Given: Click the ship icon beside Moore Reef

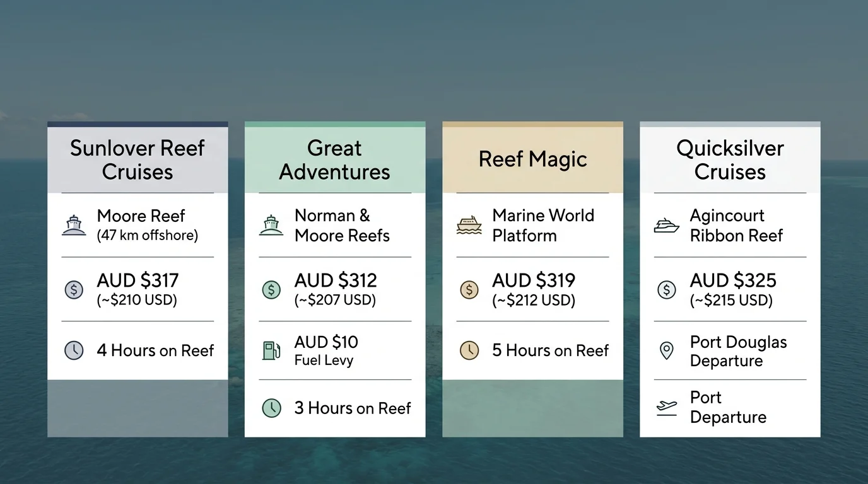Looking at the screenshot, I should click(74, 225).
